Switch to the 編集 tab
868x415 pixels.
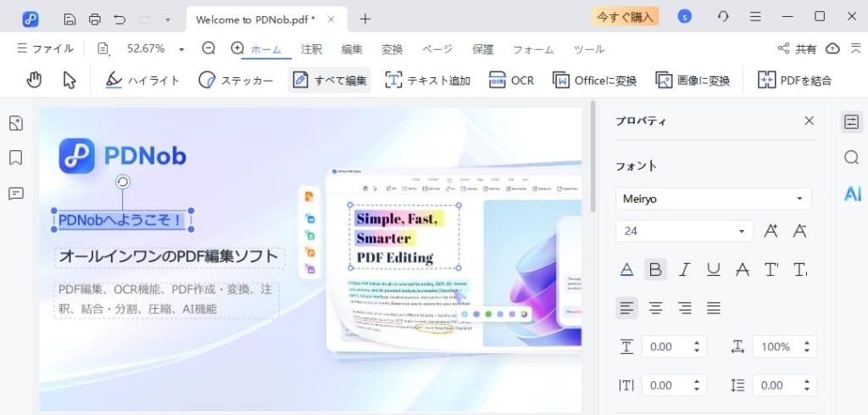point(352,49)
